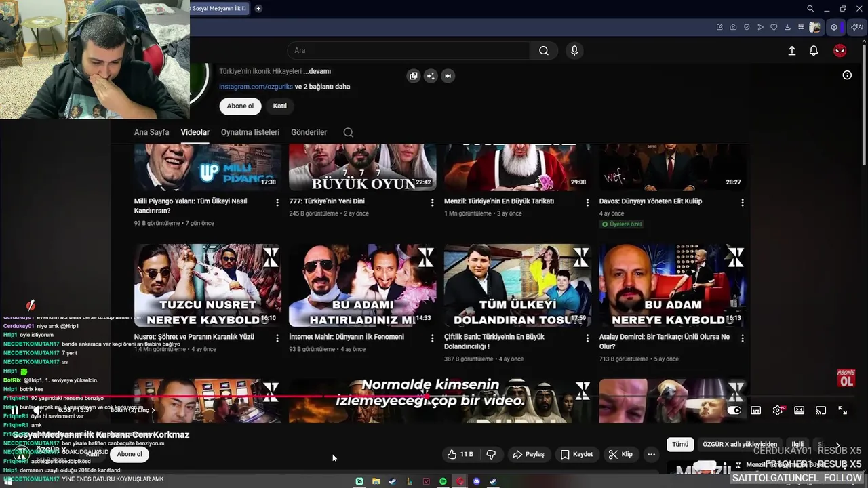Click the Opera browser taskbar icon
This screenshot has width=868, height=488.
point(460,481)
